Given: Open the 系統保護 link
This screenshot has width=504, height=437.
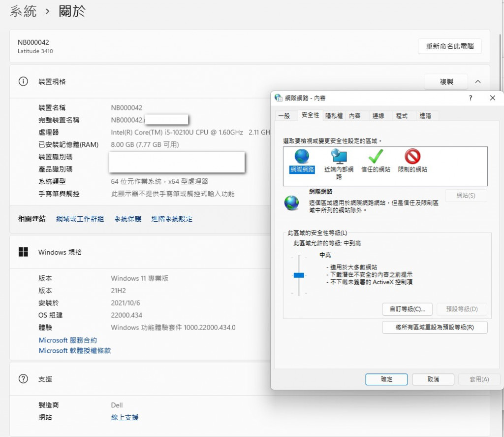Looking at the screenshot, I should coord(127,219).
